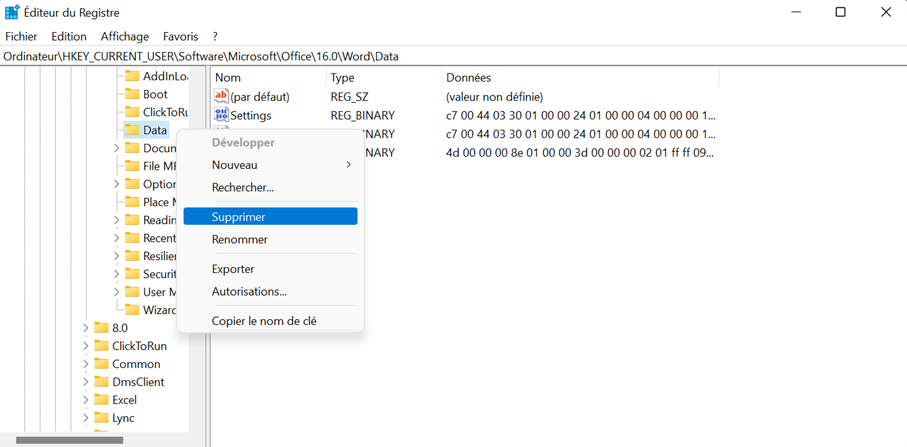The width and height of the screenshot is (907, 447).
Task: Open the Favoris menu
Action: pos(180,36)
